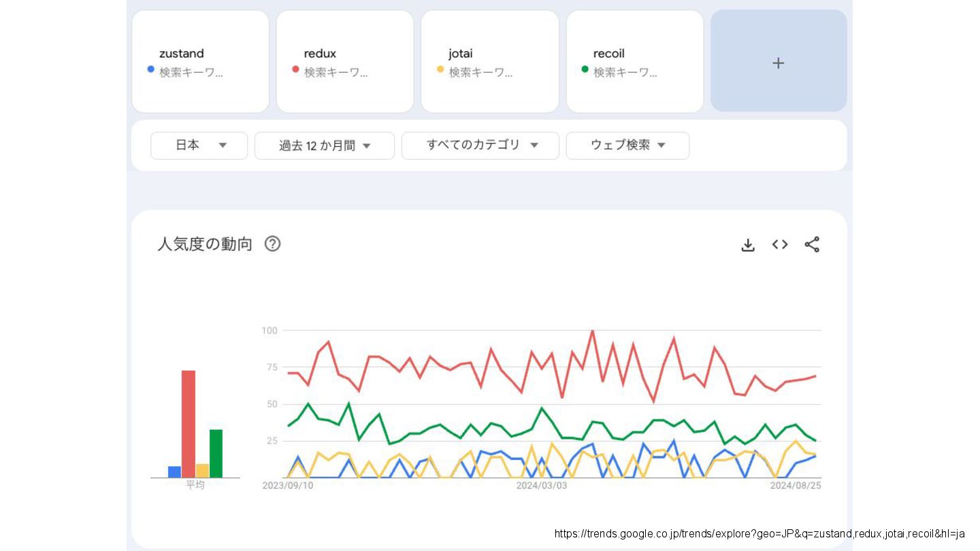
Task: Click the 人気度の動向 heading
Action: point(205,244)
